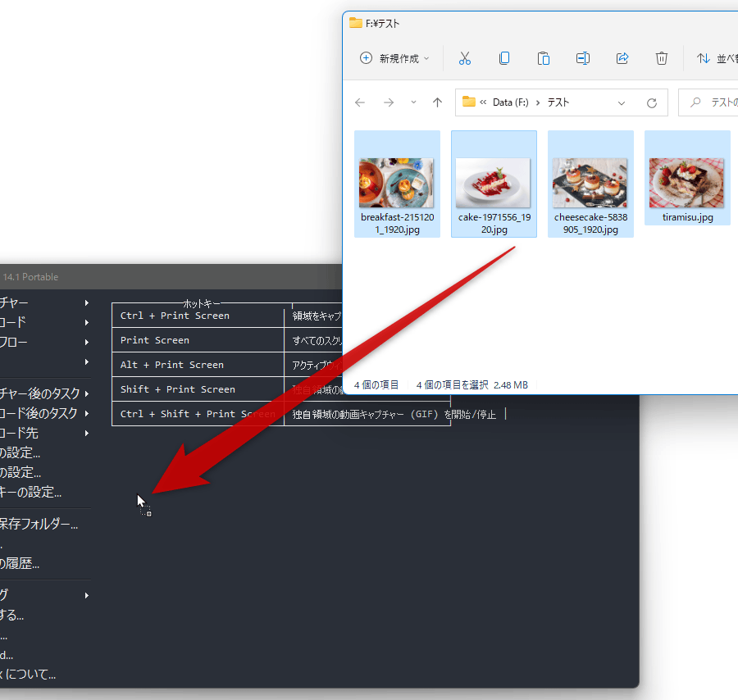Click the Data (F:) breadcrumb
This screenshot has width=738, height=700.
pos(510,102)
